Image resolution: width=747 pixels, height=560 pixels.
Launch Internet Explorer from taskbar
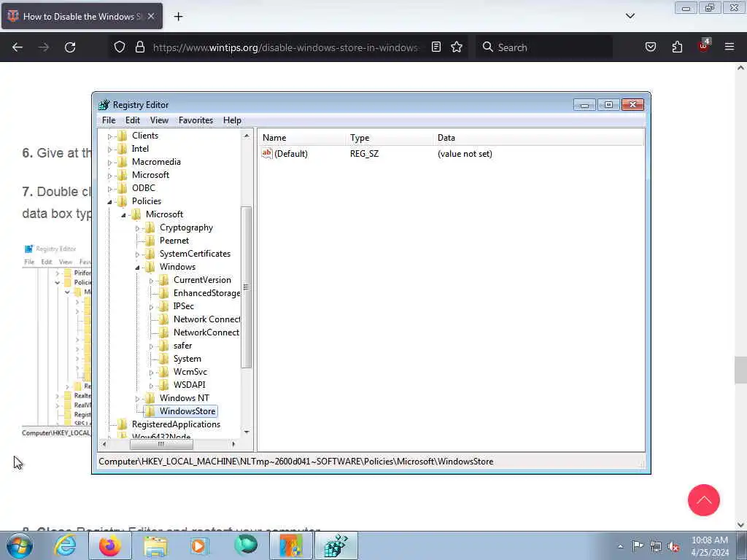(x=65, y=545)
